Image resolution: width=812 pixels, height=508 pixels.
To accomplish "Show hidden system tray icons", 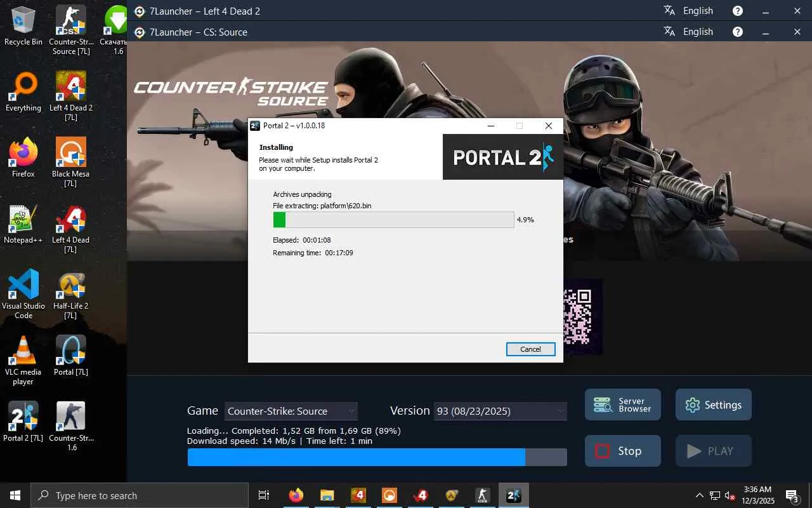I will (700, 495).
